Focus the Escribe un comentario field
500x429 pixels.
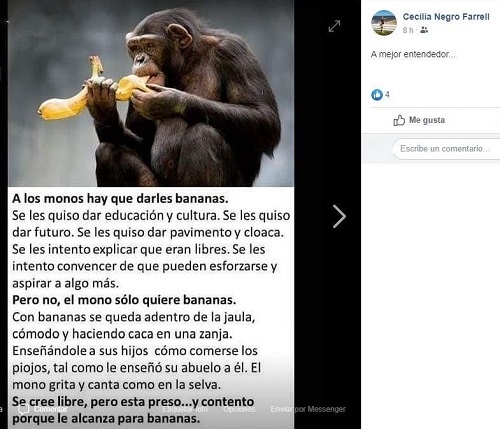pyautogui.click(x=446, y=149)
